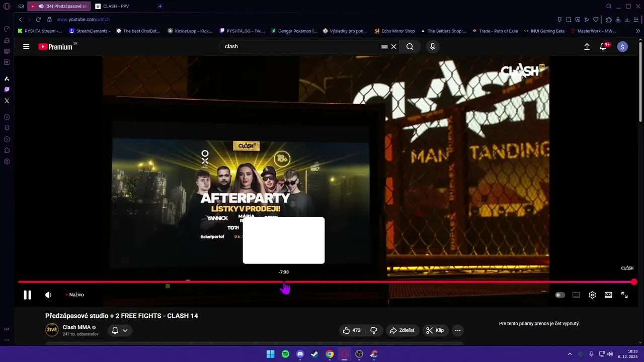Switch to theater mode
The height and width of the screenshot is (362, 644).
(x=608, y=295)
